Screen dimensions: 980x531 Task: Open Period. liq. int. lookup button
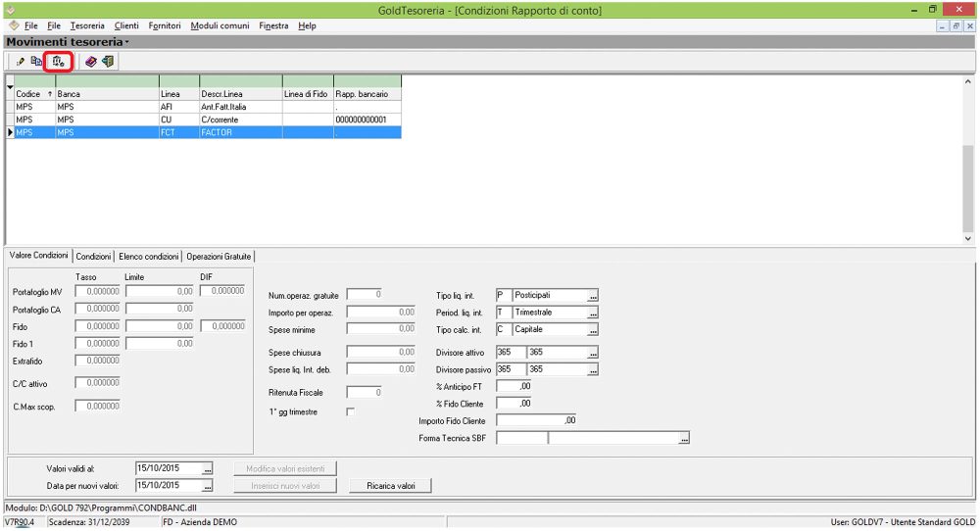592,313
